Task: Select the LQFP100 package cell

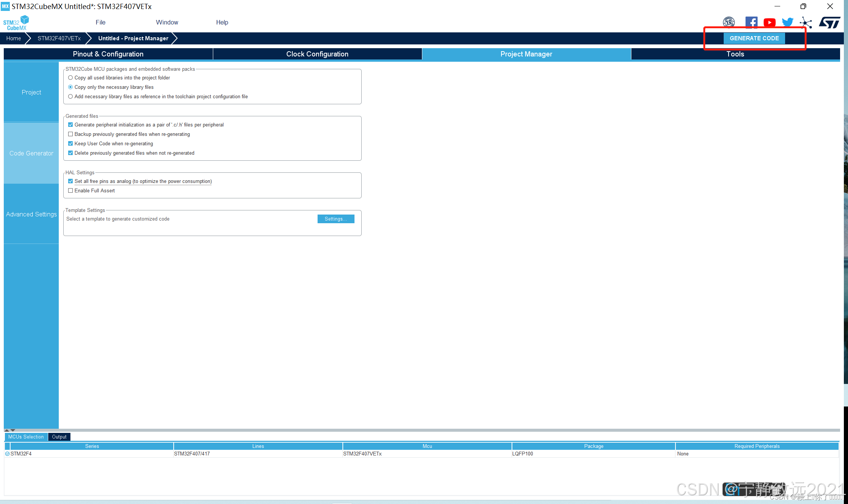Action: click(594, 454)
